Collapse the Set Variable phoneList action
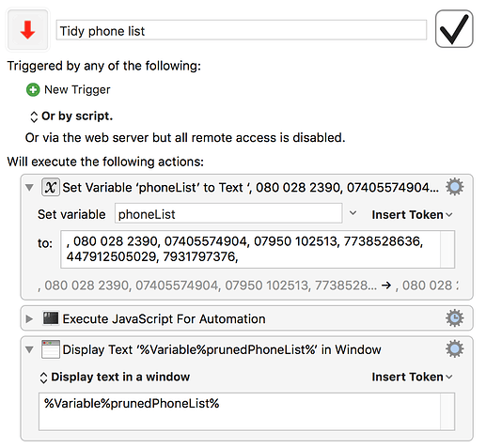 point(29,188)
